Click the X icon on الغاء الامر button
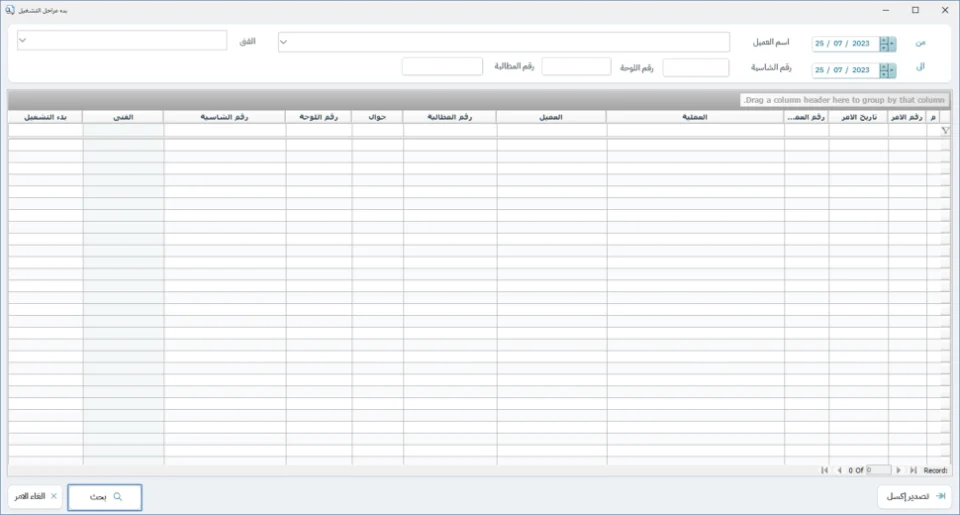This screenshot has width=960, height=515. click(53, 496)
